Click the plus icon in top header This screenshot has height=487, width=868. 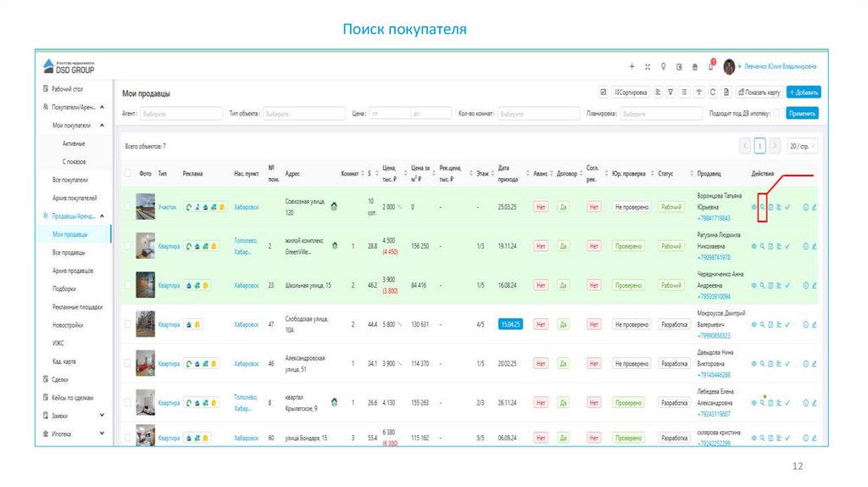(x=632, y=67)
